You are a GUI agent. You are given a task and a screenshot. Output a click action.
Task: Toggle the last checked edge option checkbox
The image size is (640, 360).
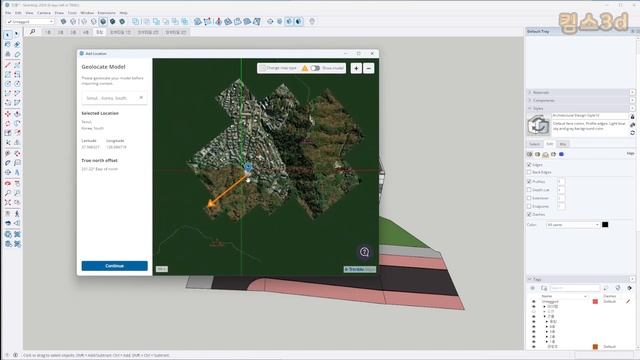(x=529, y=214)
